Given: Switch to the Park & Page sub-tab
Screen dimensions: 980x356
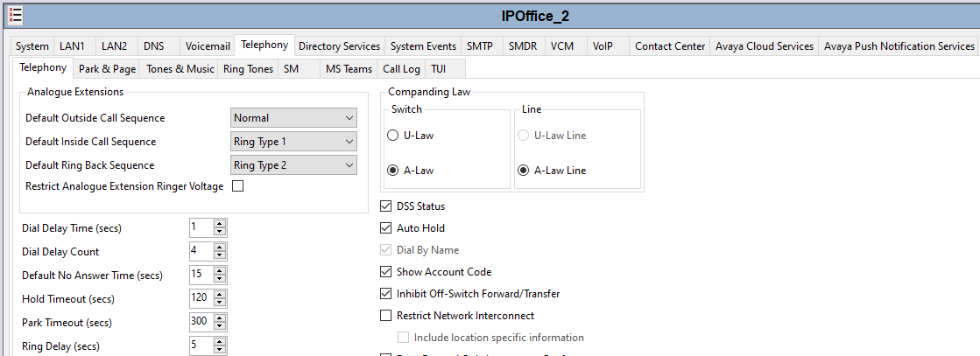Looking at the screenshot, I should click(x=107, y=69).
